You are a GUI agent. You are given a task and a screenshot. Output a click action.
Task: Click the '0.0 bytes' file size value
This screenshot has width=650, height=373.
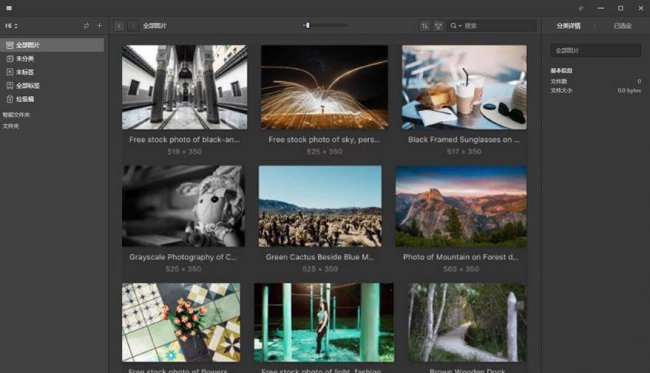[629, 90]
